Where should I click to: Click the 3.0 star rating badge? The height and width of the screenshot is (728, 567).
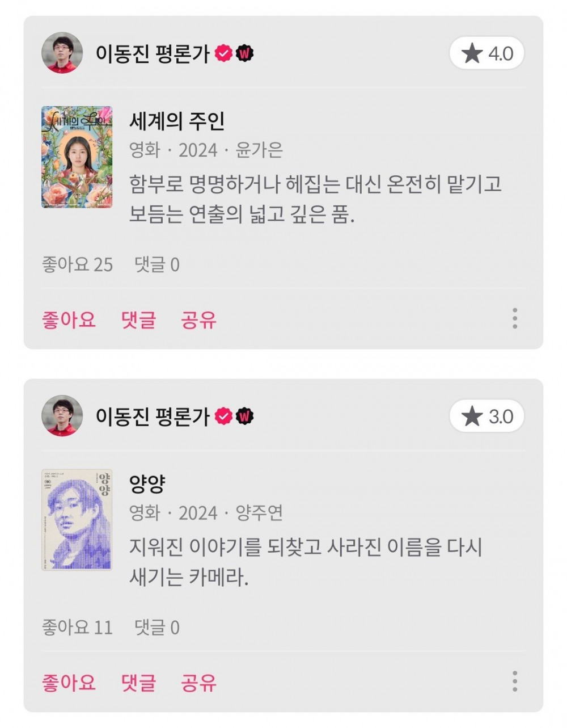click(487, 417)
